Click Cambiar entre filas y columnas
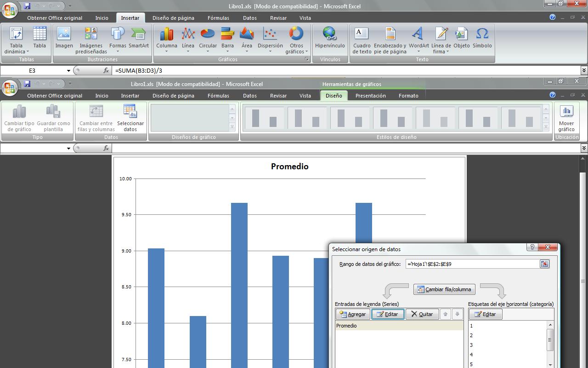This screenshot has height=368, width=588. pos(96,118)
